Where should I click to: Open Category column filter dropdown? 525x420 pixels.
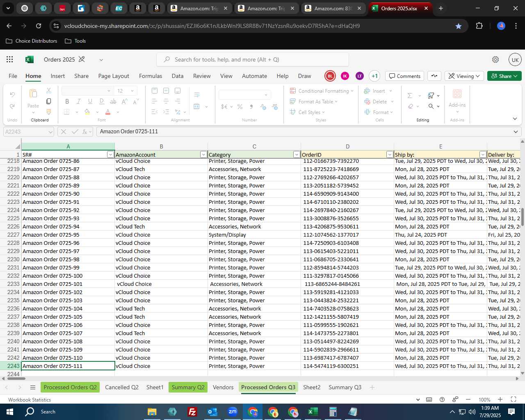[297, 155]
